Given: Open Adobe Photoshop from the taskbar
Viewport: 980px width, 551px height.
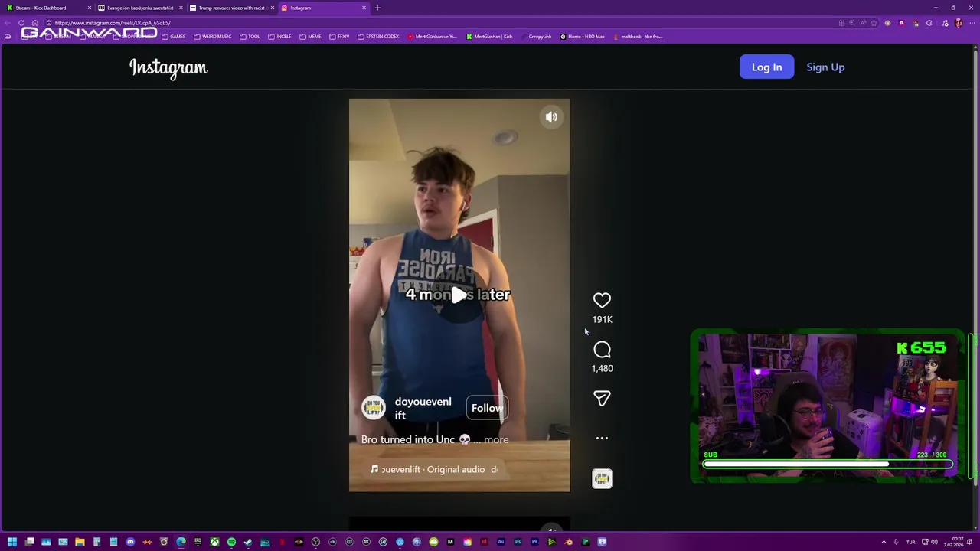Looking at the screenshot, I should coord(518,542).
